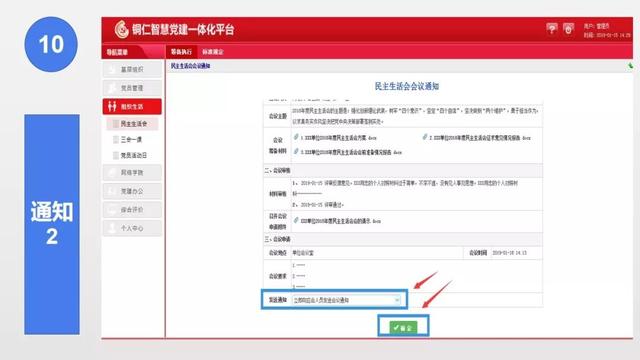Switch to the second tab beside 筹备执行

click(213, 52)
